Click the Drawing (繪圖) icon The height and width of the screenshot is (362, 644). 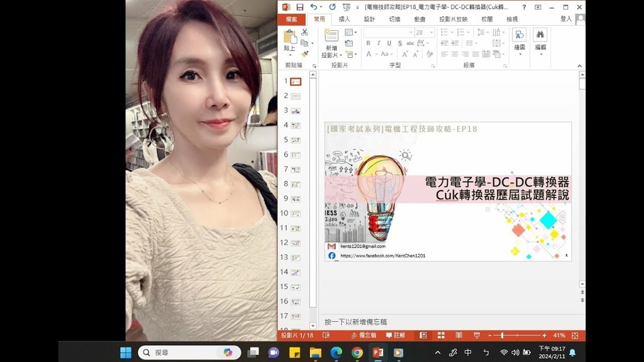pos(519,35)
